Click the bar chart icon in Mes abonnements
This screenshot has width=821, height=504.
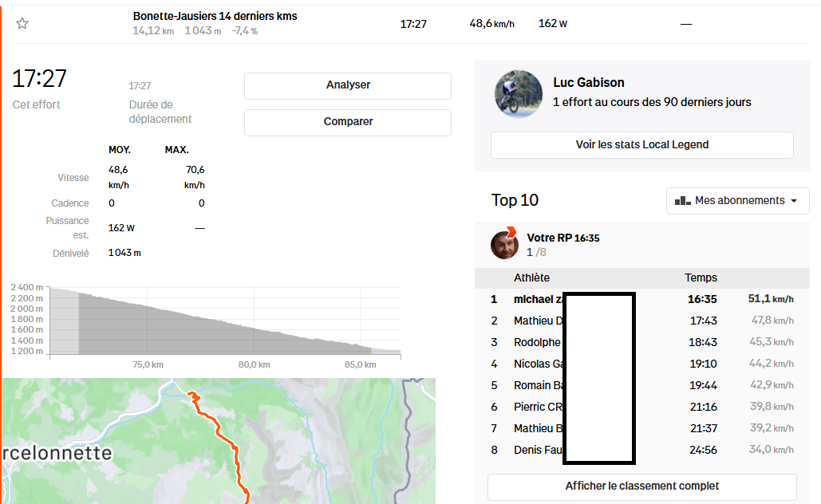(682, 201)
